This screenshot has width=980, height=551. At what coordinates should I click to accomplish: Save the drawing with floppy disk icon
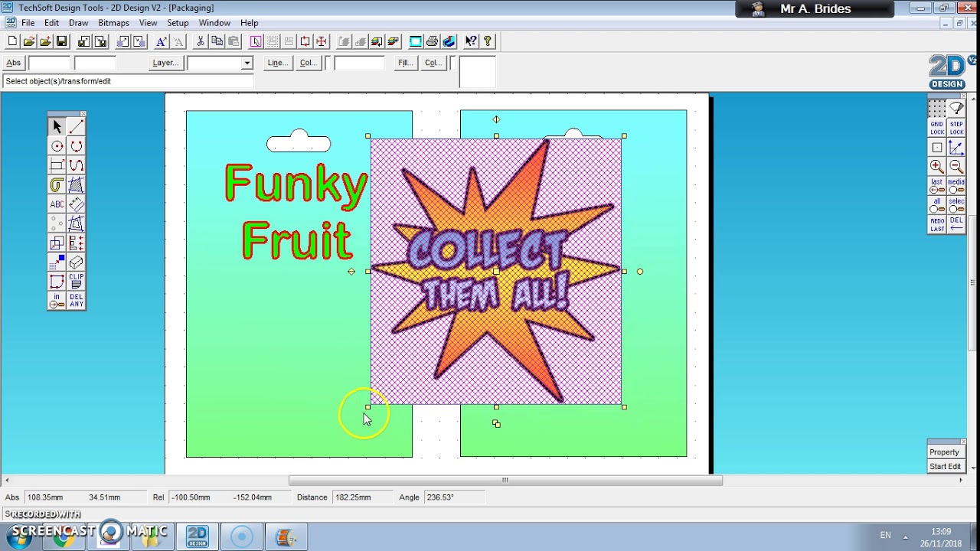coord(62,41)
